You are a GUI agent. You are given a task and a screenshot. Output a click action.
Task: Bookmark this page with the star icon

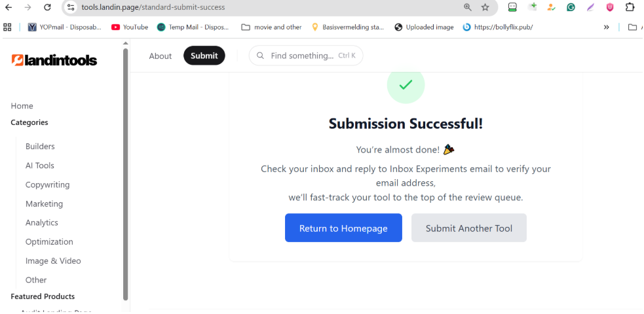tap(485, 7)
